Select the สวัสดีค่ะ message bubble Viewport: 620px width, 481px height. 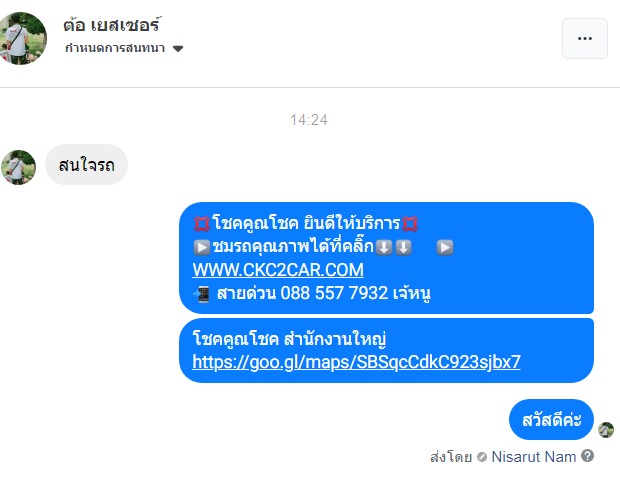click(x=552, y=419)
